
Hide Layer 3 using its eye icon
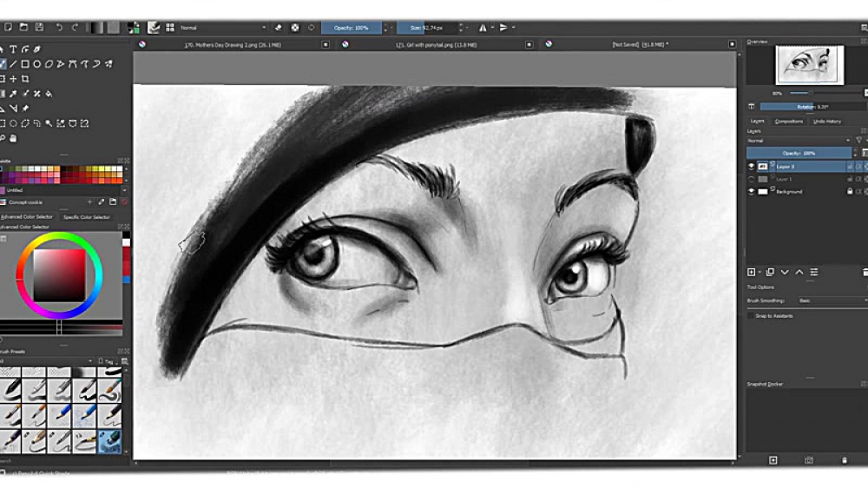pyautogui.click(x=752, y=166)
